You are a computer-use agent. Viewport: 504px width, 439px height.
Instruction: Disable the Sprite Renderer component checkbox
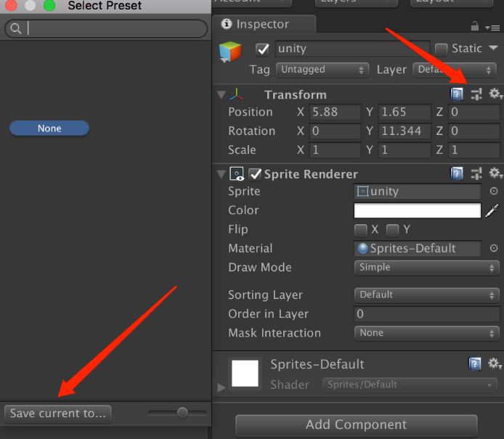pyautogui.click(x=255, y=174)
